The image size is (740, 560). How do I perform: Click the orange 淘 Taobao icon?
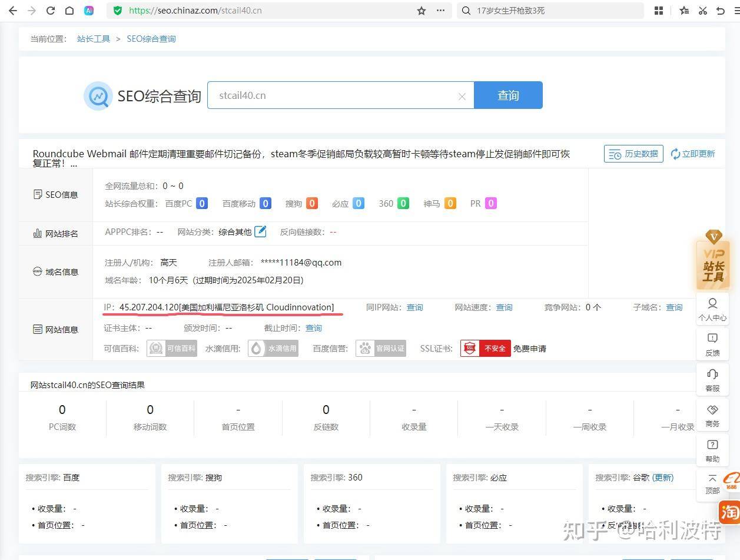pos(729,513)
